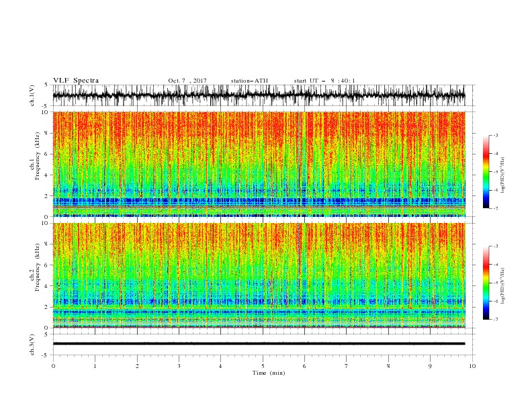This screenshot has width=532, height=411.
Task: Click the "8" tick on the time axis
Action: [x=388, y=366]
